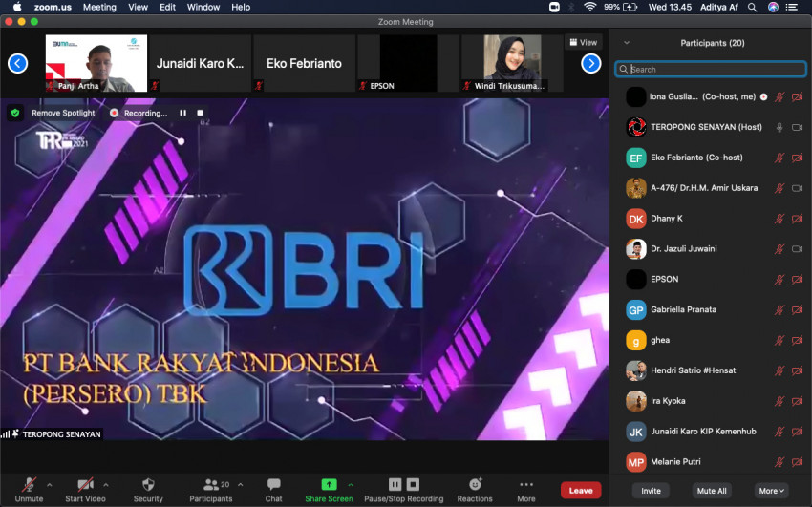Click the Unmute microphone icon
This screenshot has width=812, height=507.
[29, 485]
